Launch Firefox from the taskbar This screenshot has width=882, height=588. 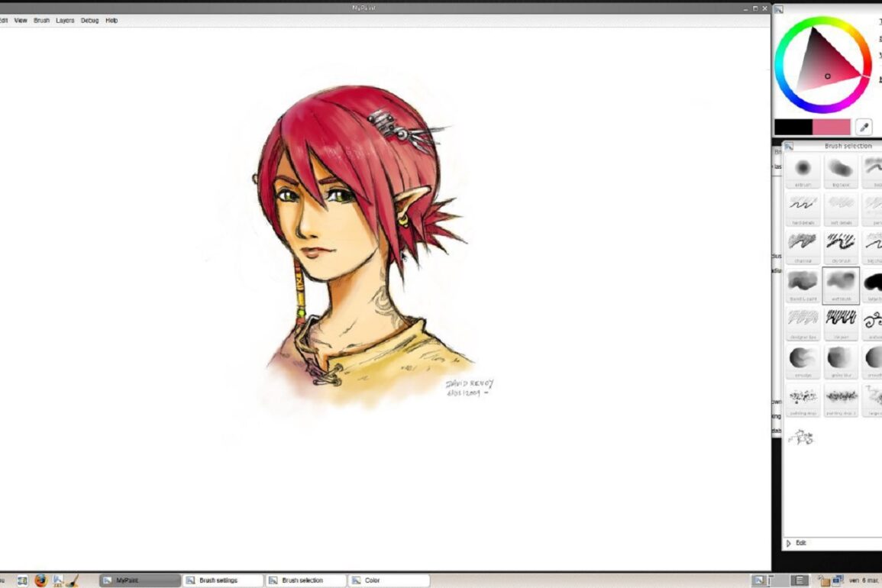coord(40,580)
